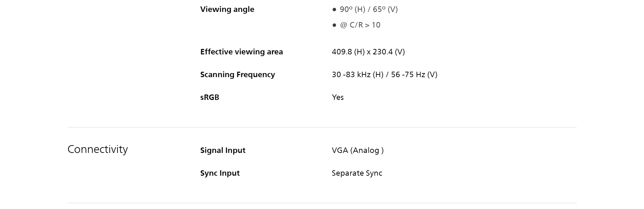Select the 409.8 (H) x 230.4 (V) value
644x209 pixels.
pyautogui.click(x=368, y=52)
